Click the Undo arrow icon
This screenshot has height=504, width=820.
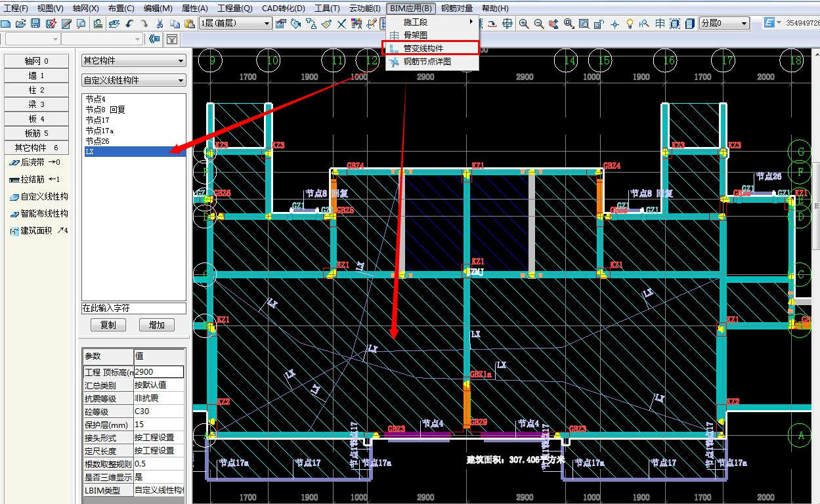point(129,24)
